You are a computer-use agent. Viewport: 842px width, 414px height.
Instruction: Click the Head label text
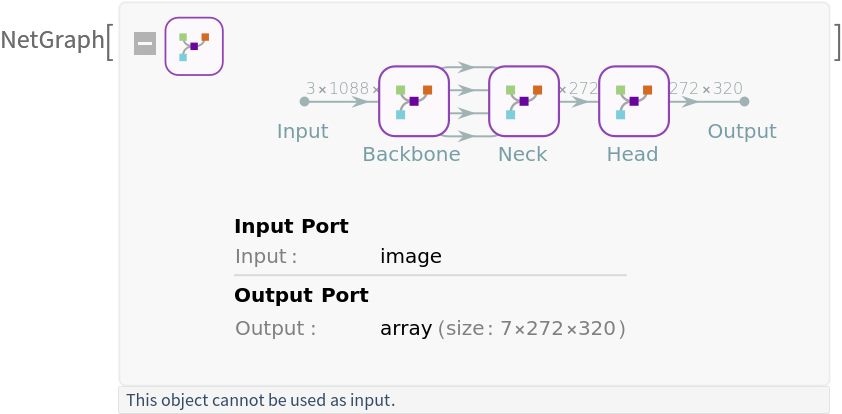click(x=632, y=154)
